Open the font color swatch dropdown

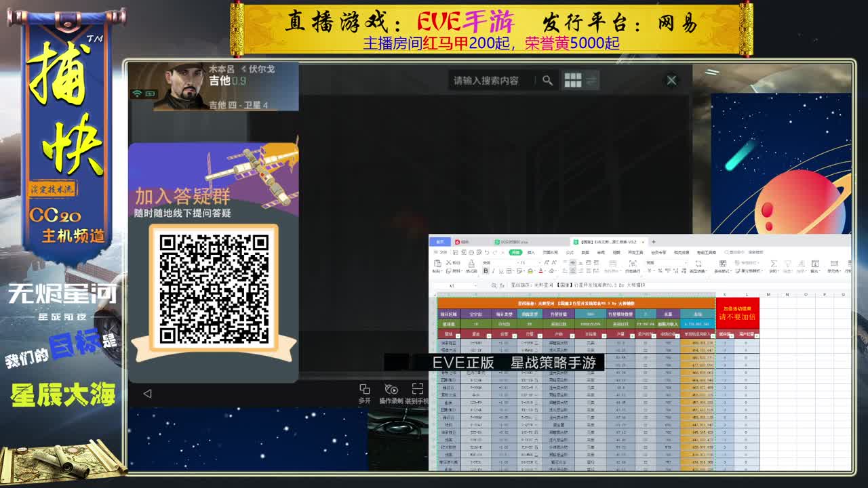click(x=545, y=270)
